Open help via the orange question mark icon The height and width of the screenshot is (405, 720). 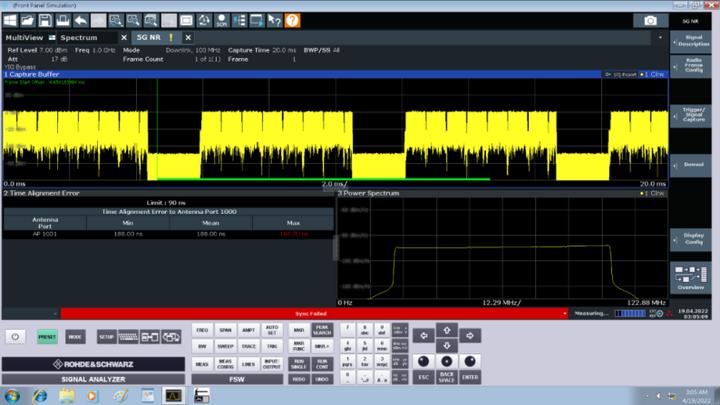coord(293,20)
